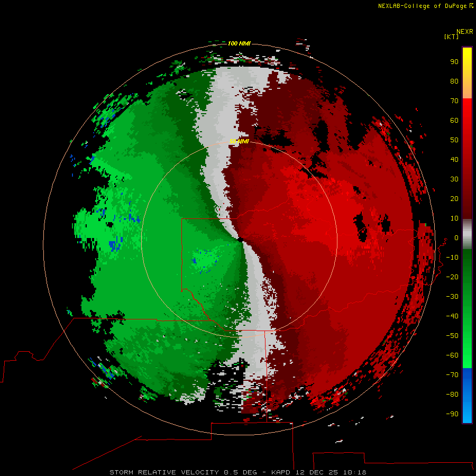Click the 70 value on the velocity scale

point(454,101)
